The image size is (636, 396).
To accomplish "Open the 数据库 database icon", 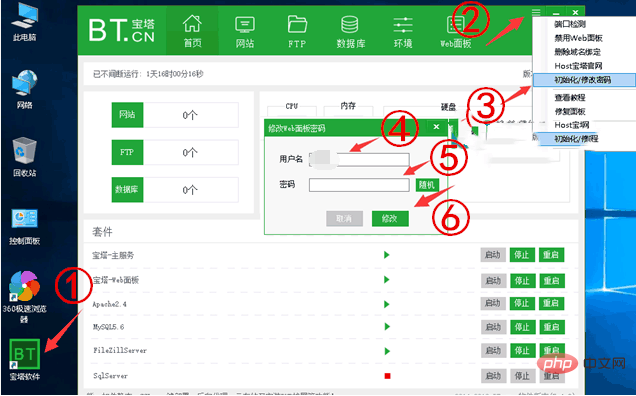I will tap(350, 24).
